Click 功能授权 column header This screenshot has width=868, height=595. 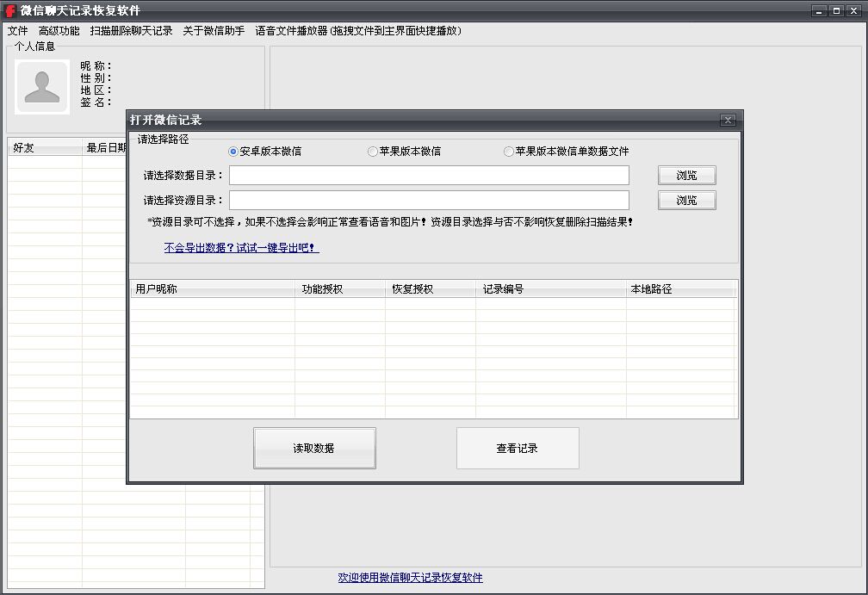(340, 289)
